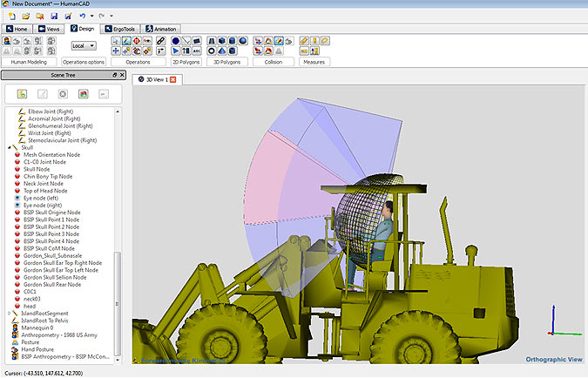Collapse the Skull tree node
Image resolution: width=588 pixels, height=378 pixels.
coord(10,147)
